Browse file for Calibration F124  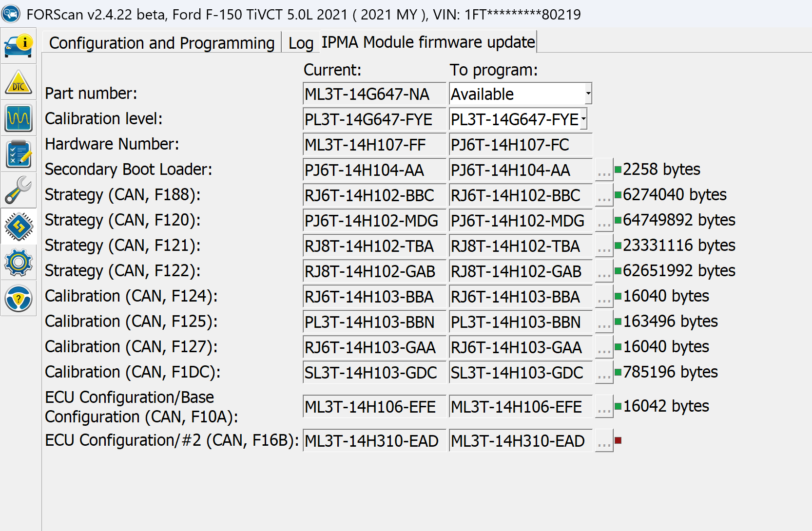coord(604,297)
